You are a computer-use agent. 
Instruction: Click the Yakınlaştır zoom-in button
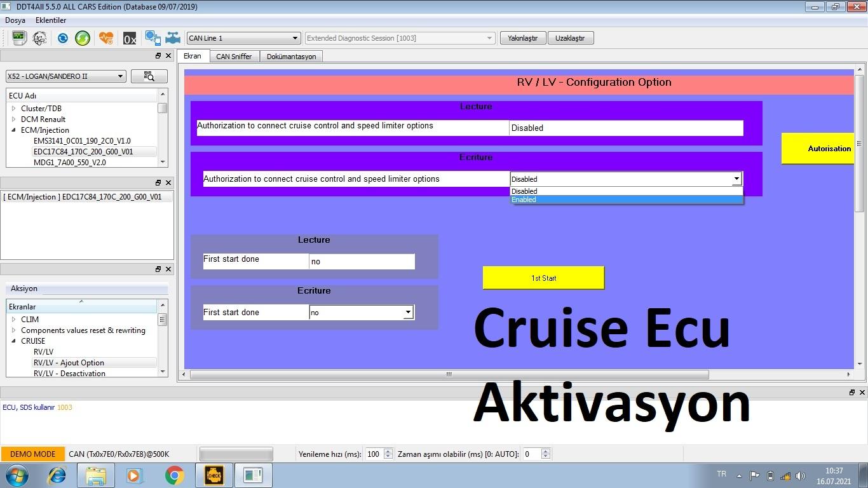pos(522,38)
